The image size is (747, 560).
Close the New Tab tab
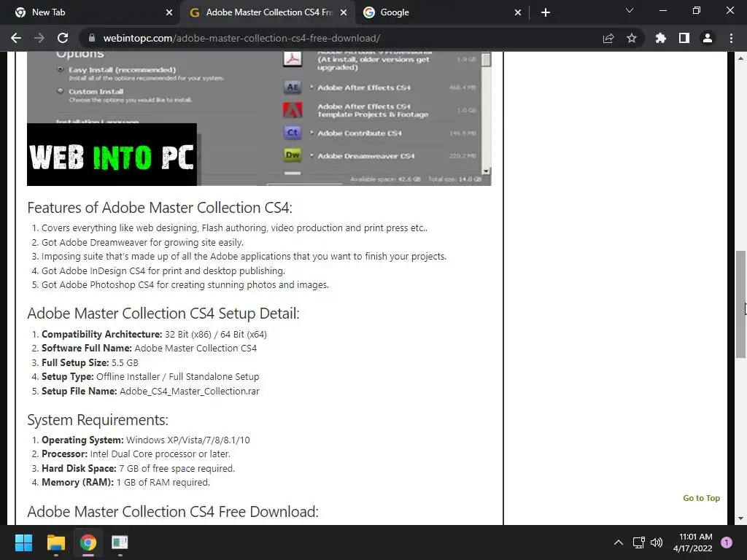[x=169, y=12]
